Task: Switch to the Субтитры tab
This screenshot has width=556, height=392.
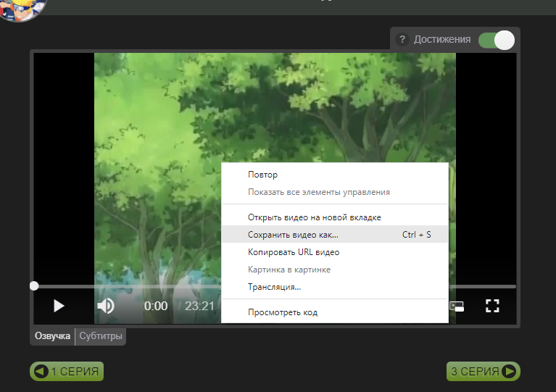Action: point(101,336)
